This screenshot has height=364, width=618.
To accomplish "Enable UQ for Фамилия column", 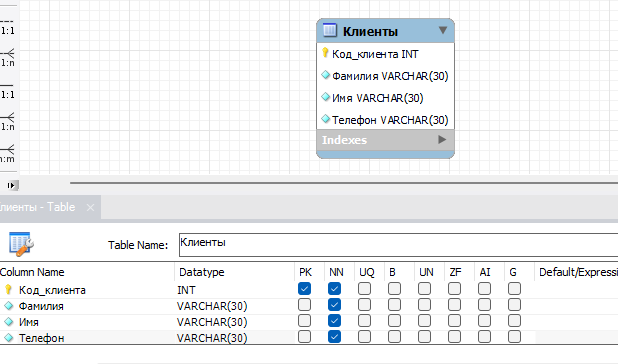I will point(364,305).
